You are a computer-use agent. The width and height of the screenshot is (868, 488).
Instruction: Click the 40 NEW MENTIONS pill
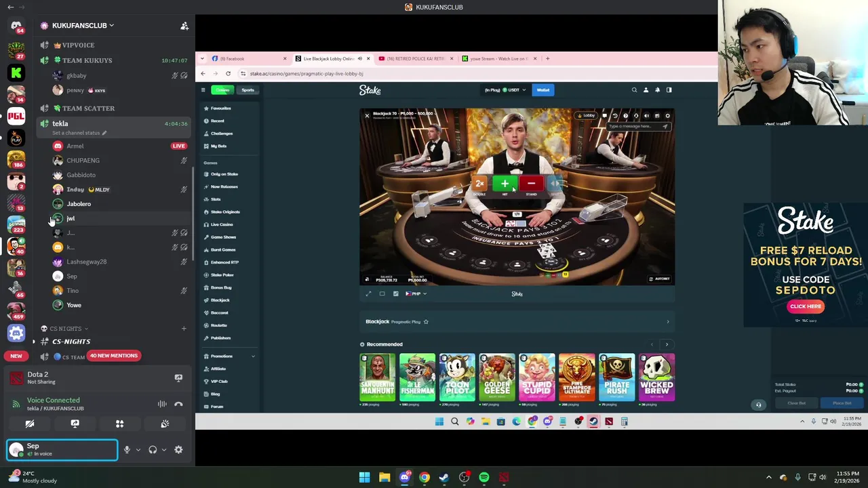113,355
